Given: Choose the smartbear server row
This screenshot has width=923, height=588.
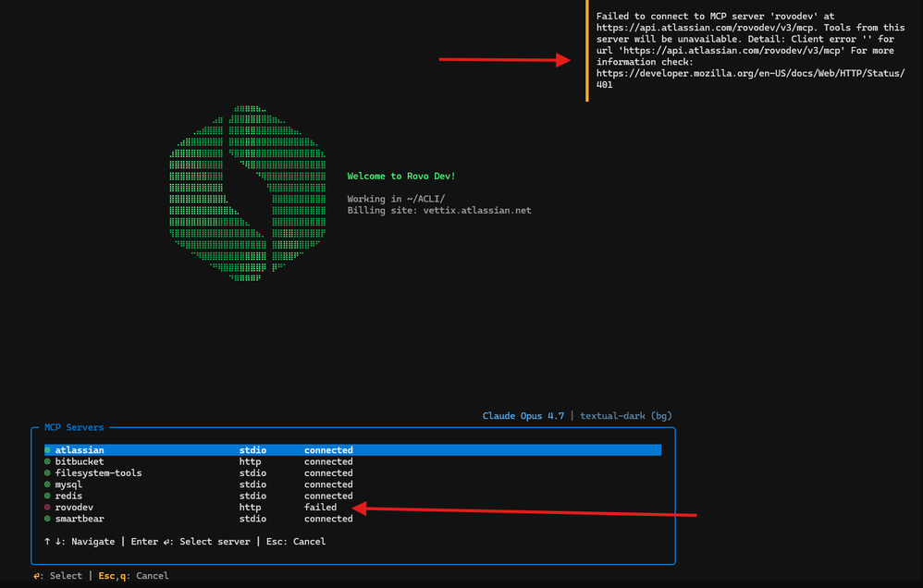Looking at the screenshot, I should coord(352,519).
